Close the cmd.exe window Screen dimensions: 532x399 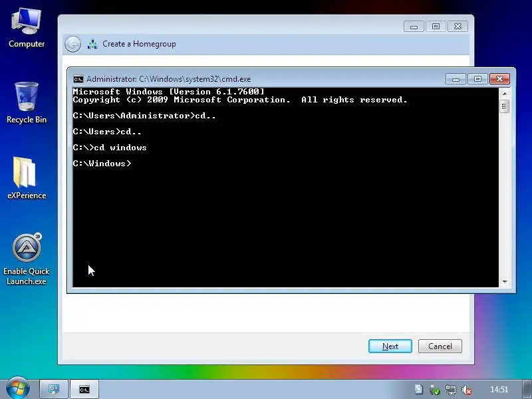[x=499, y=79]
